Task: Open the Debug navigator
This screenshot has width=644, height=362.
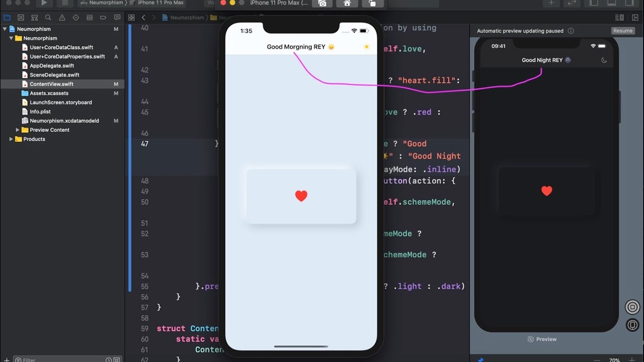Action: click(x=90, y=18)
